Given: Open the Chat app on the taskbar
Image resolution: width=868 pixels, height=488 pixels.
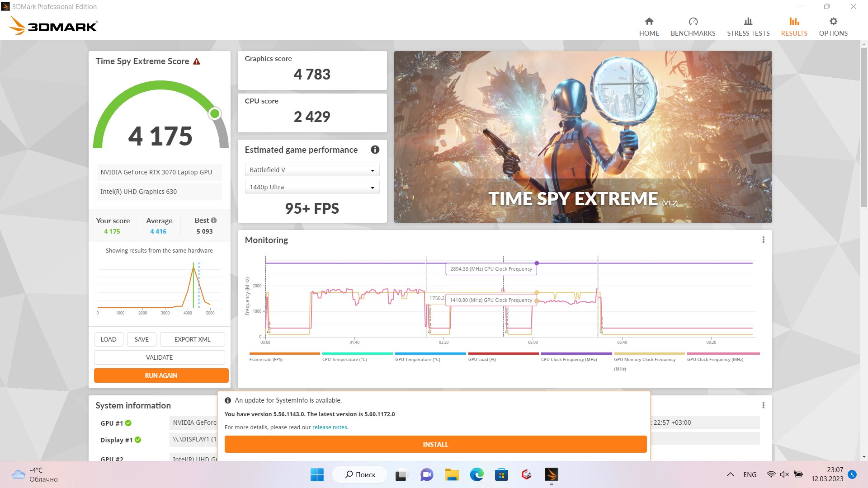Looking at the screenshot, I should (x=426, y=474).
